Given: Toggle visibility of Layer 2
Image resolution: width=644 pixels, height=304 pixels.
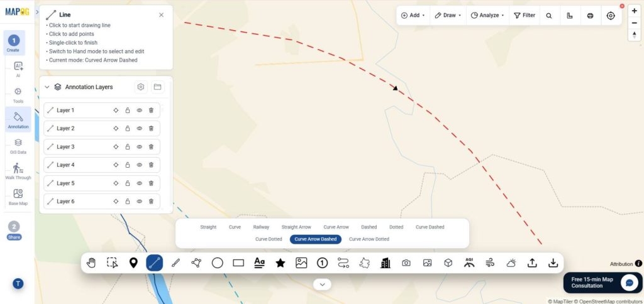Looking at the screenshot, I should click(x=139, y=128).
